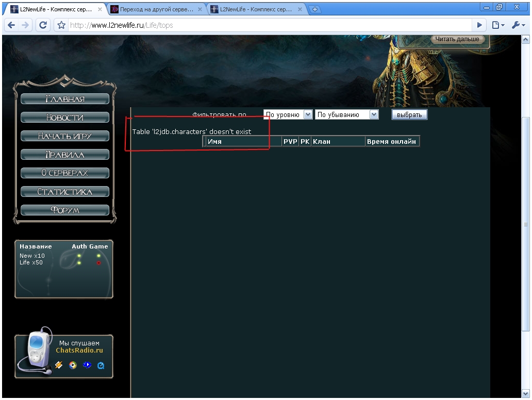Open a new browser tab

[x=314, y=9]
